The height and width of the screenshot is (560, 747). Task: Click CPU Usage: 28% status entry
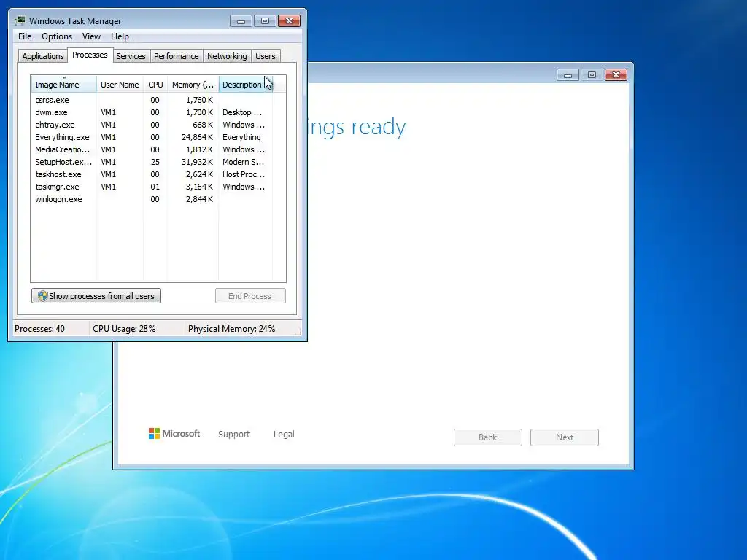124,329
